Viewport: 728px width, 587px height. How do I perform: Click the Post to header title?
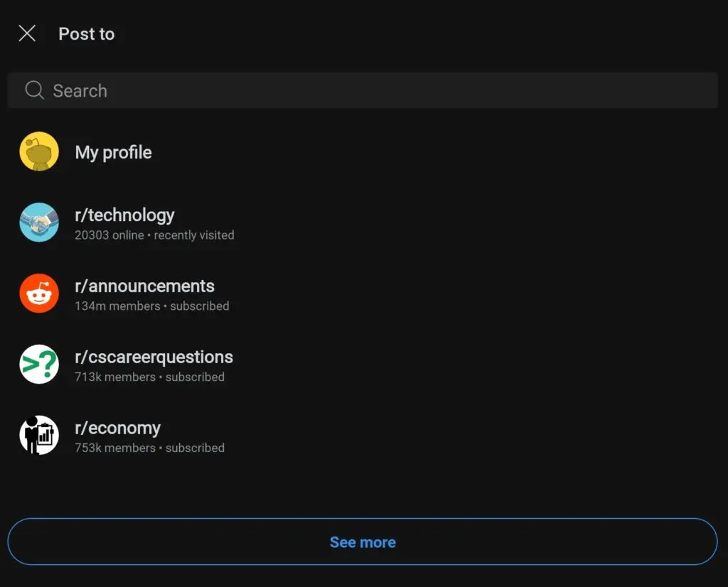[x=86, y=34]
